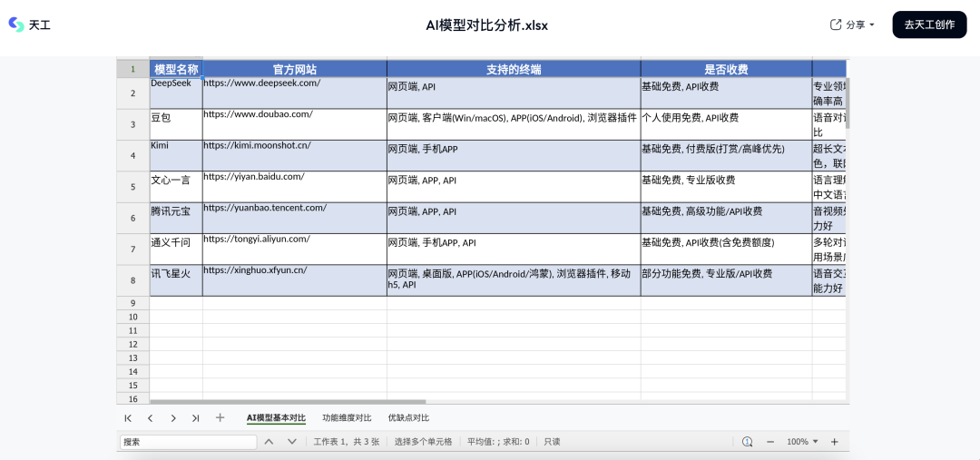Click the https://www.doubao.com/ link cell
980x460 pixels.
click(x=295, y=124)
